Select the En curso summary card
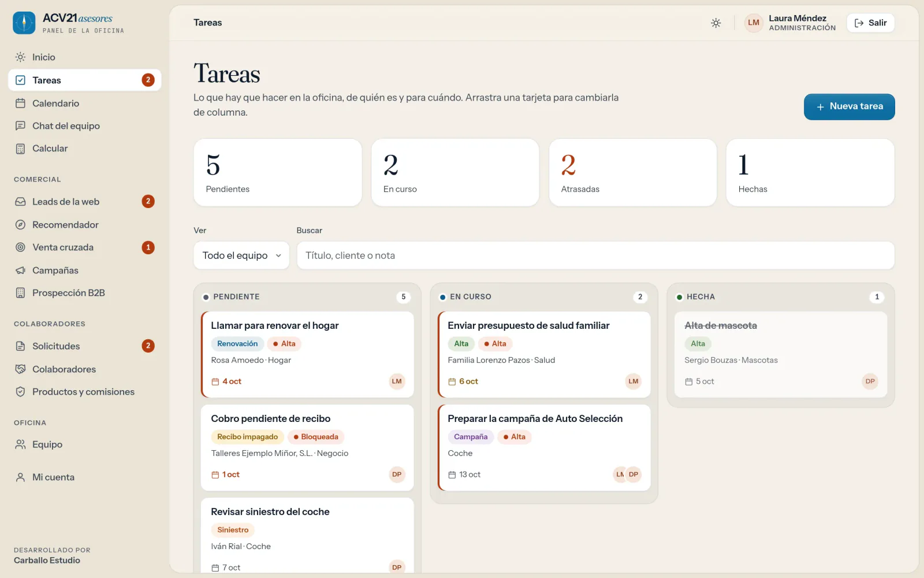This screenshot has height=578, width=924. (x=455, y=172)
